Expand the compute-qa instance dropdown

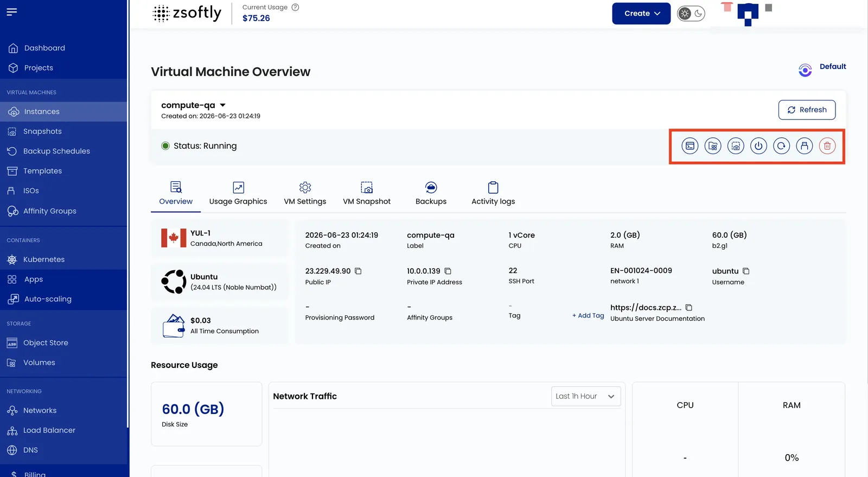(222, 105)
